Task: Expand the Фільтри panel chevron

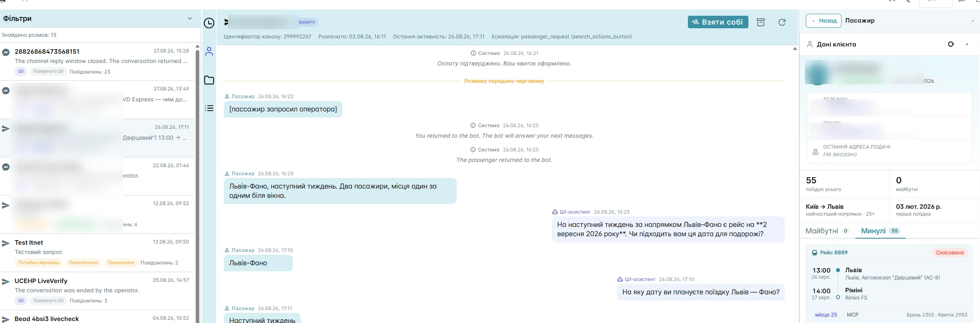Action: [190, 19]
